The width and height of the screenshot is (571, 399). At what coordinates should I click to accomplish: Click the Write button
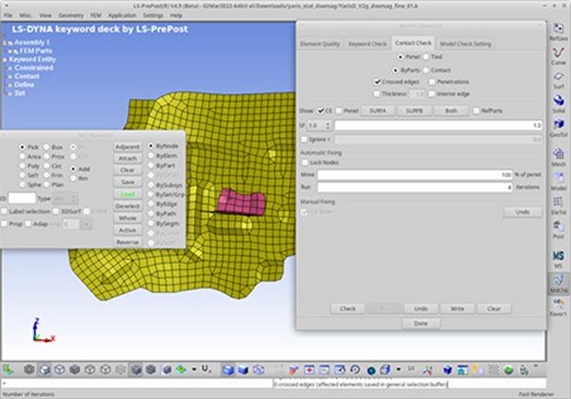457,308
